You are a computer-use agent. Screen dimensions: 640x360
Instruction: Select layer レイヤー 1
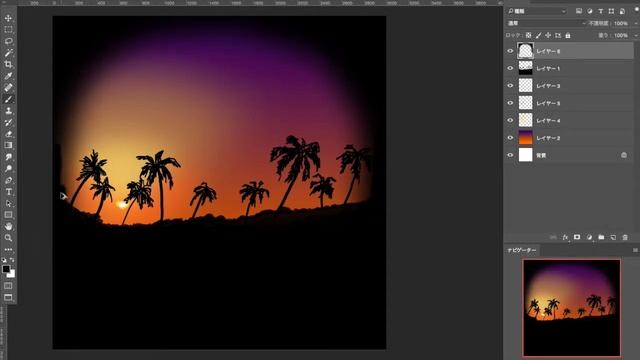pyautogui.click(x=569, y=68)
